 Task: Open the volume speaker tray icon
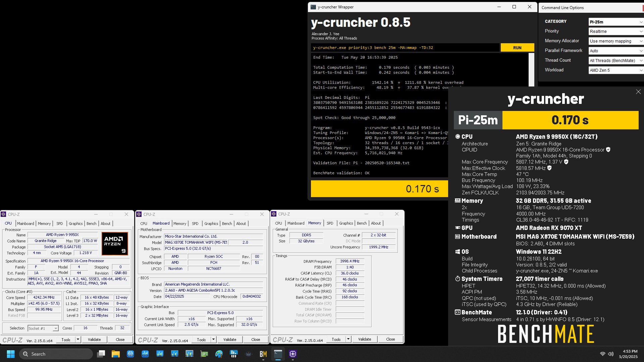pyautogui.click(x=611, y=354)
